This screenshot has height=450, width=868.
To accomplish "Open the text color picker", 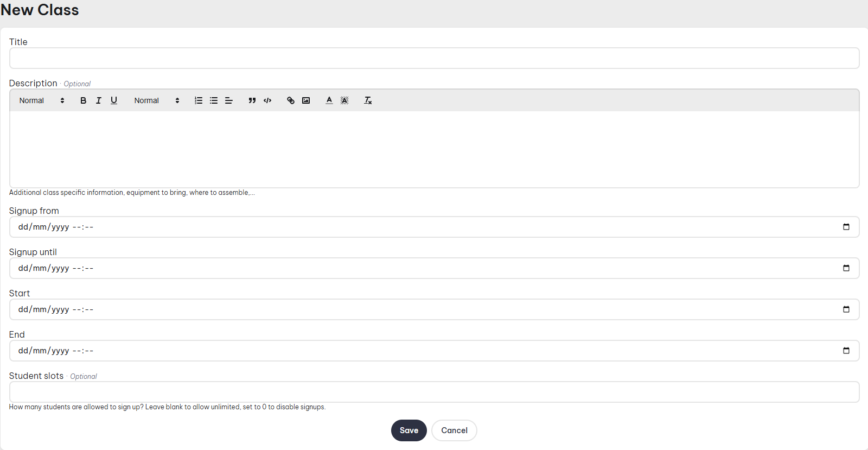I will click(329, 100).
